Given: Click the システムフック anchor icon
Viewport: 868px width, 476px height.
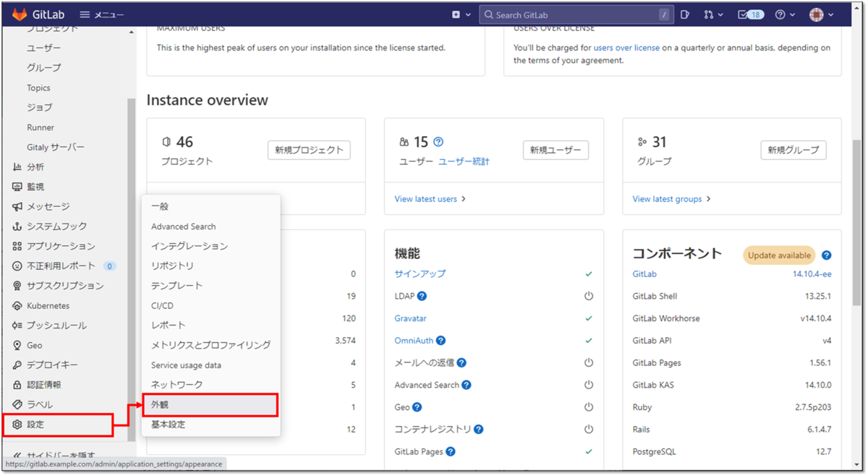Looking at the screenshot, I should 17,226.
